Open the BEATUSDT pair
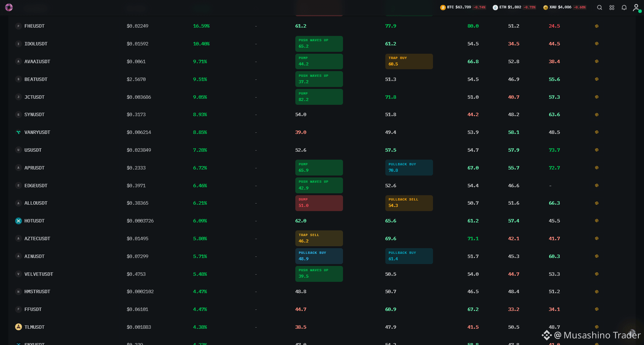 36,79
